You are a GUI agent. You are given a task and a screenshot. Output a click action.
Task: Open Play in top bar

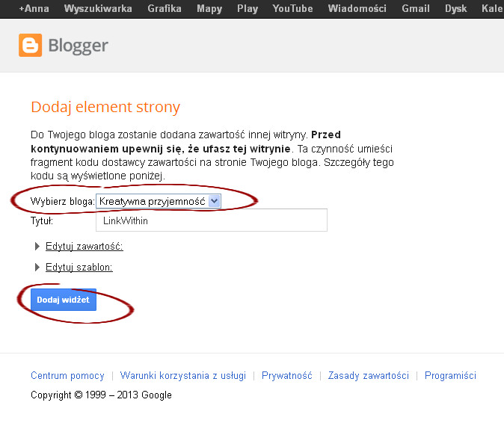click(x=248, y=8)
